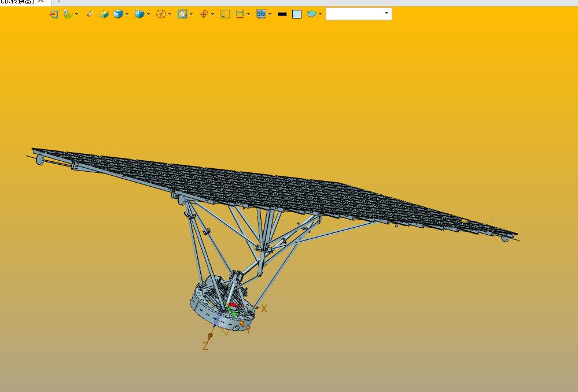The height and width of the screenshot is (392, 578).
Task: Click the red crosshair target icon
Action: pyautogui.click(x=204, y=14)
